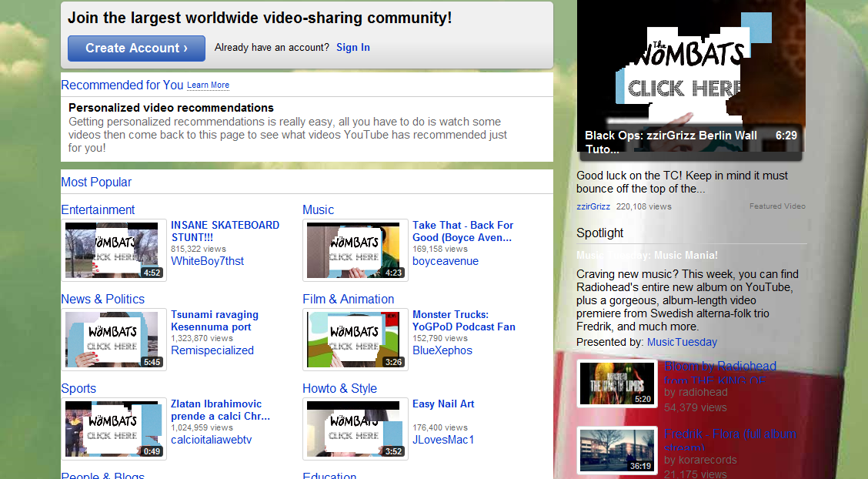Play the INSANE SKATEBOARD STUNT thumbnail
This screenshot has height=479, width=868.
tap(113, 250)
